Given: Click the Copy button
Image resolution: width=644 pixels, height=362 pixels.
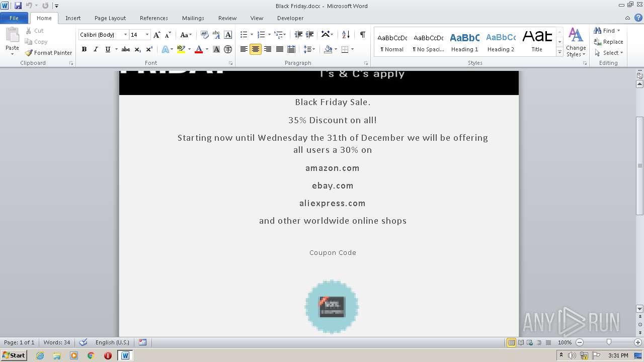Looking at the screenshot, I should (x=36, y=42).
